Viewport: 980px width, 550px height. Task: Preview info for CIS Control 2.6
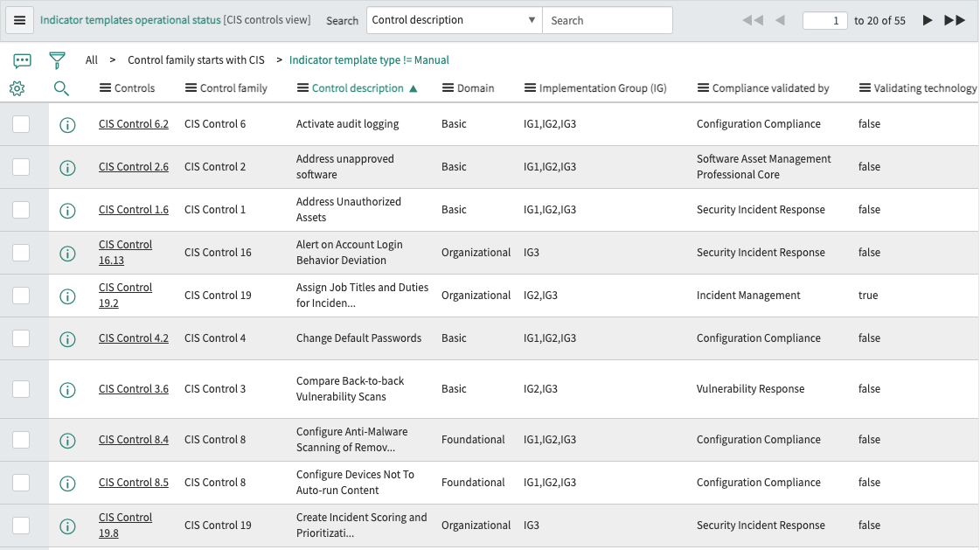point(67,168)
